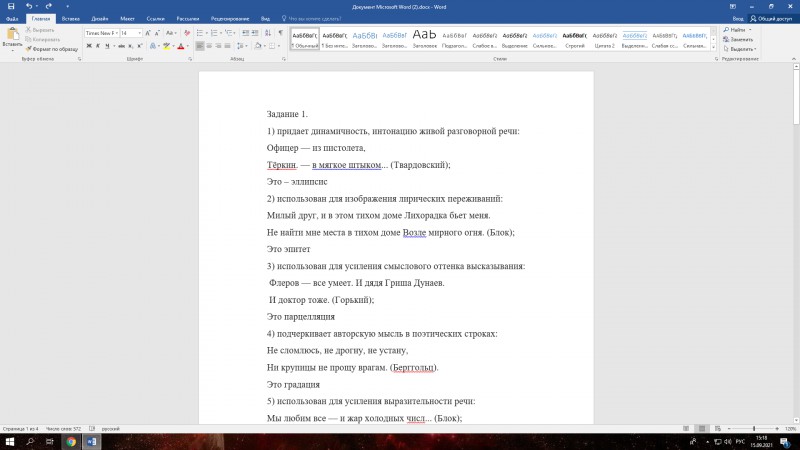Align text left
800x450 pixels.
(x=200, y=46)
